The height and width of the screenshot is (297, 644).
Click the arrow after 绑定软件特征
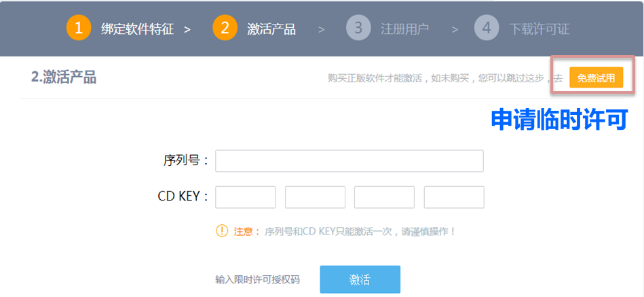click(x=187, y=30)
